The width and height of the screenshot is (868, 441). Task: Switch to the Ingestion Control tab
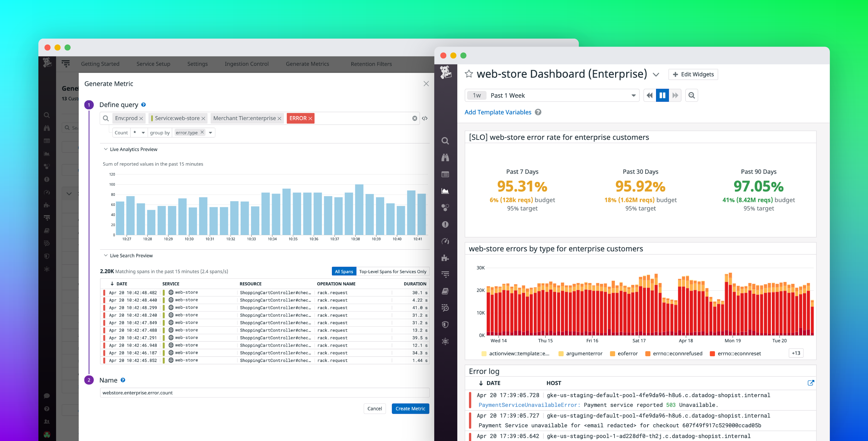[247, 64]
